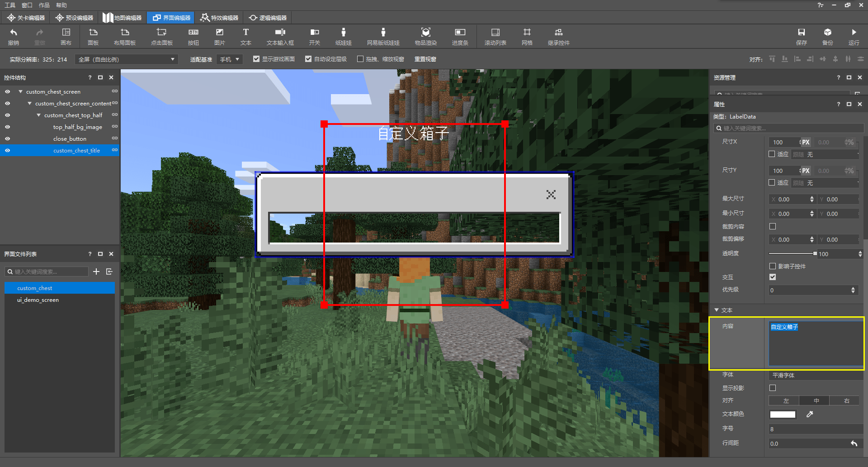
Task: Enable 适应 checkbox under 尺寸X
Action: click(x=772, y=154)
